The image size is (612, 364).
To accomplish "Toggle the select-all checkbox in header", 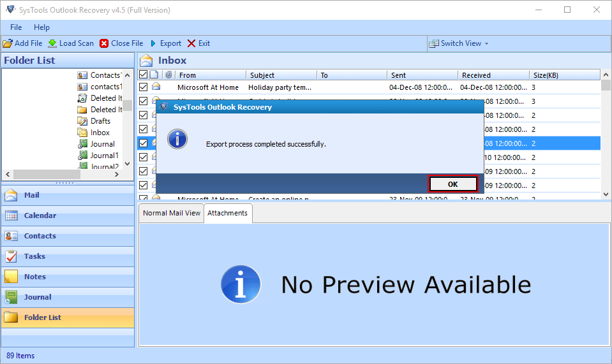I will tap(143, 75).
